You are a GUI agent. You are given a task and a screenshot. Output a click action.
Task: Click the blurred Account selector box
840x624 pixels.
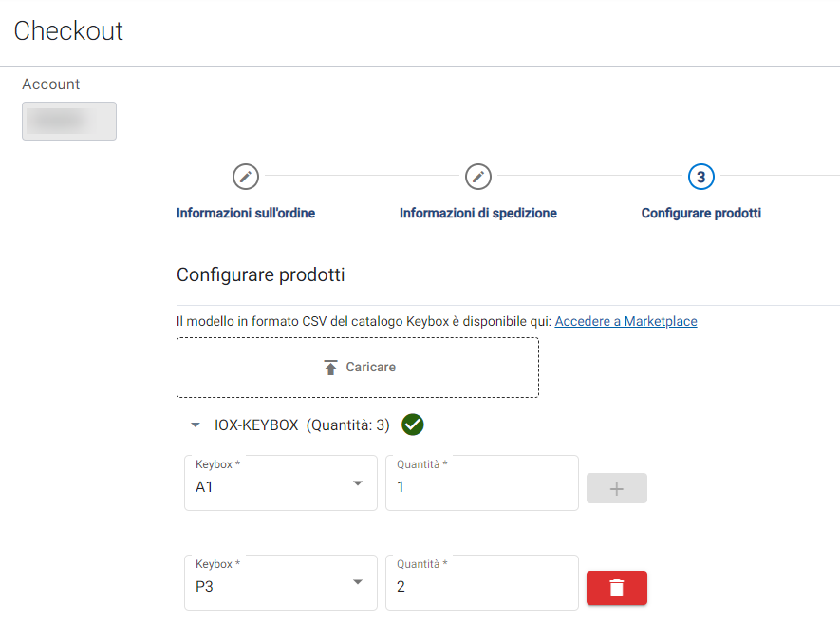pyautogui.click(x=69, y=122)
